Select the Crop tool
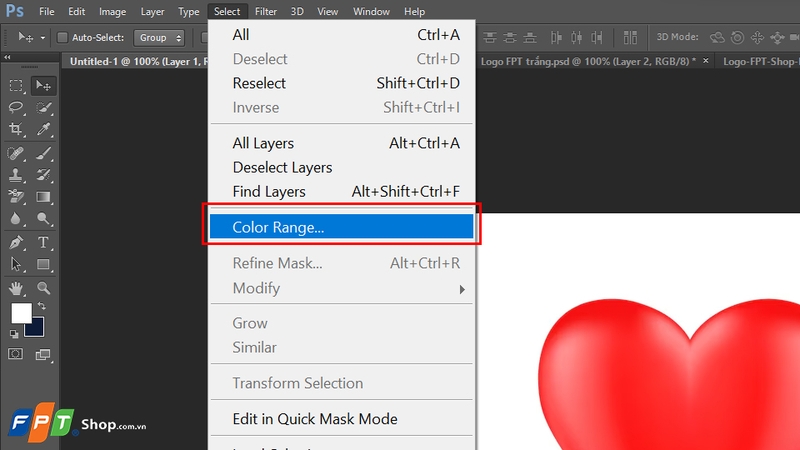Viewport: 800px width, 450px height. point(16,129)
